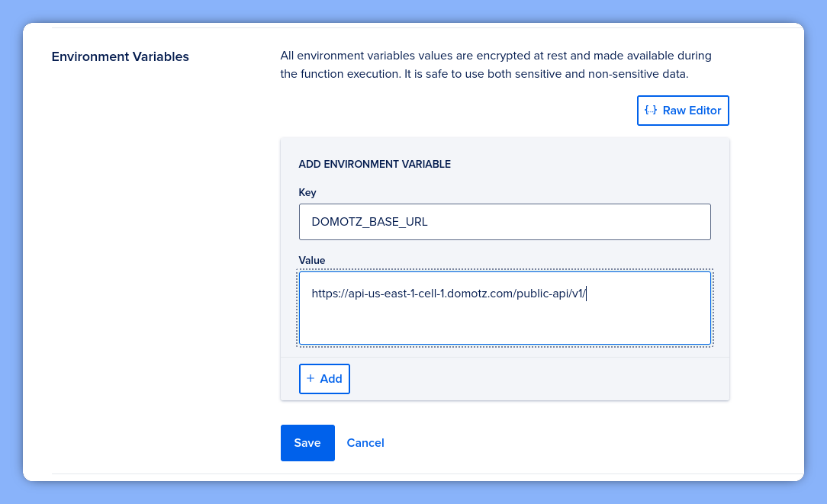
Task: Save the environment variables
Action: click(x=307, y=442)
